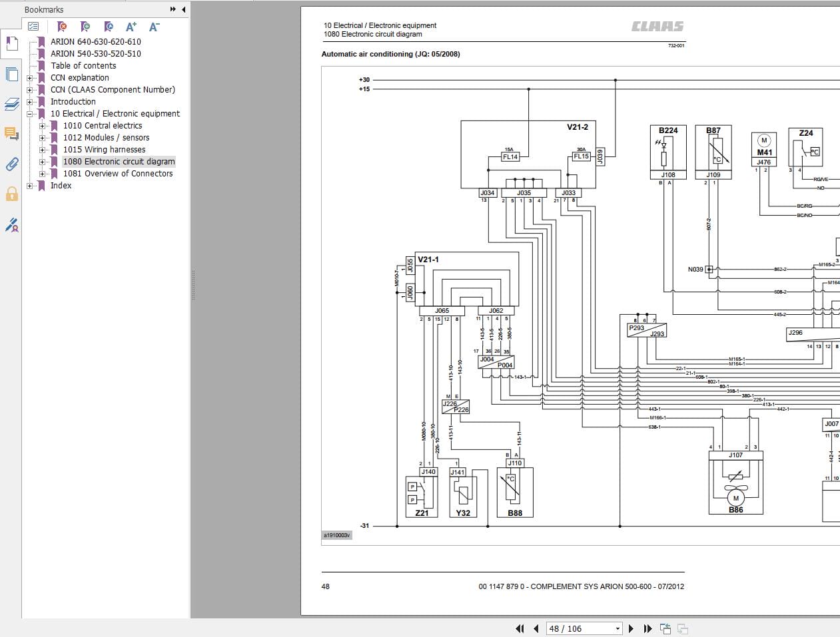Go to the first page
This screenshot has width=840, height=637.
click(x=520, y=628)
